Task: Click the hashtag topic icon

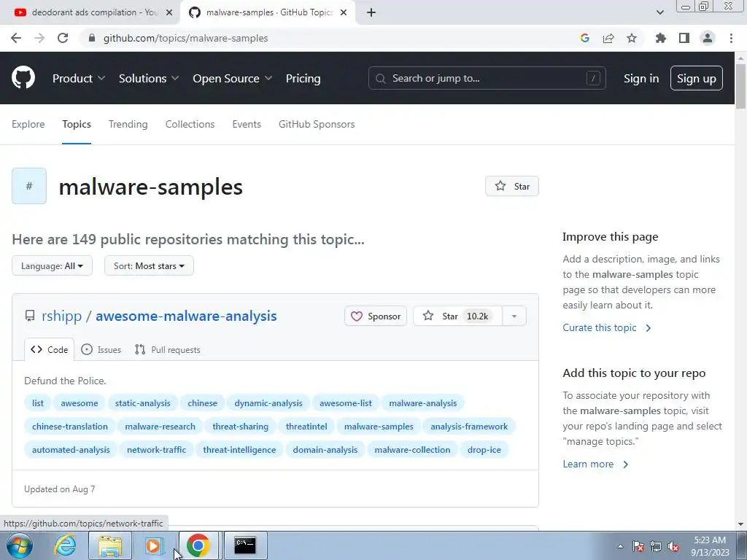Action: 29,186
